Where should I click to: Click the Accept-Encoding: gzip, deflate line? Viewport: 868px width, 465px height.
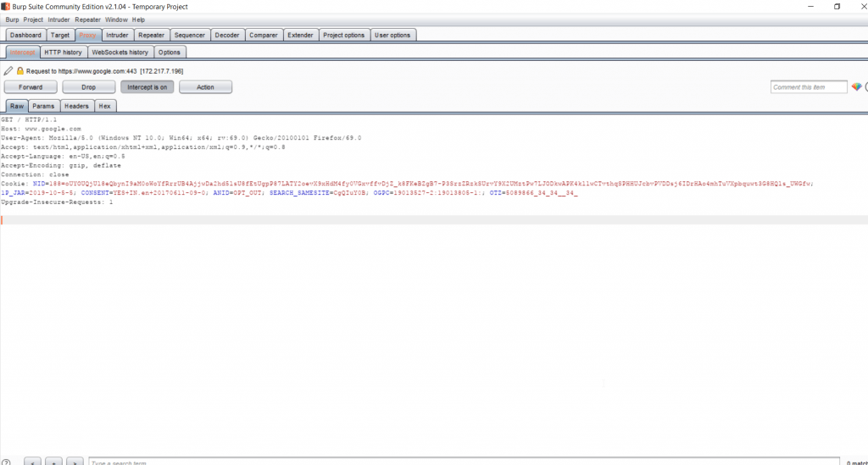pyautogui.click(x=61, y=165)
